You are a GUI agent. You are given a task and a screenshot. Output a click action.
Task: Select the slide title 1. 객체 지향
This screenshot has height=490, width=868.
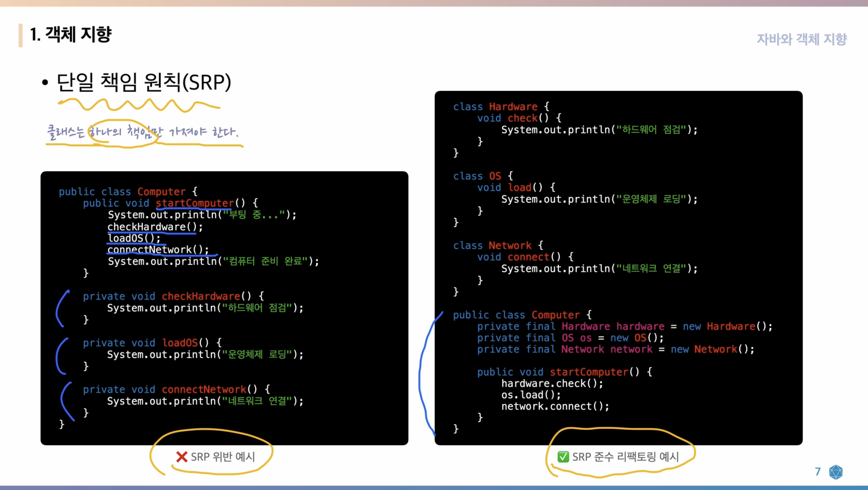click(x=71, y=34)
